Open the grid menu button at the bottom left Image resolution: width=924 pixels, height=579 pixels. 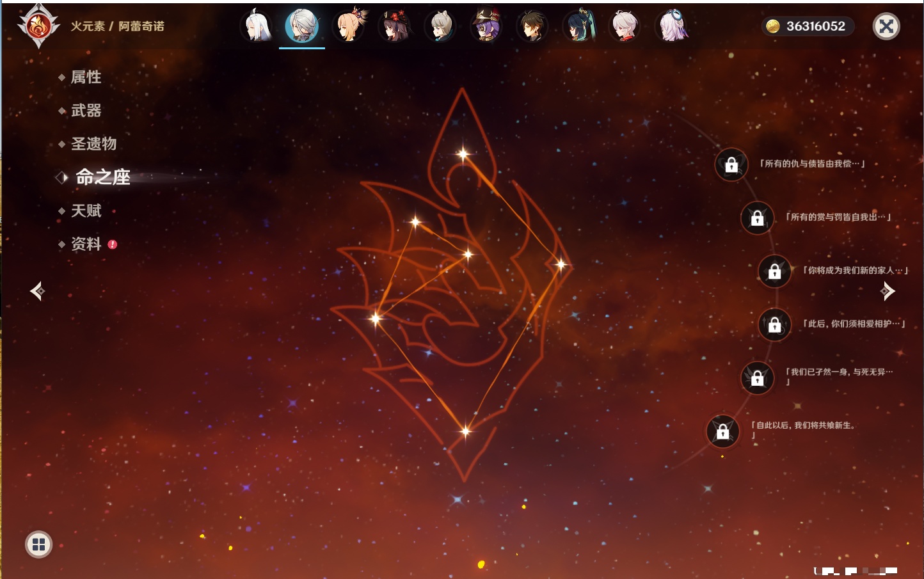coord(38,544)
